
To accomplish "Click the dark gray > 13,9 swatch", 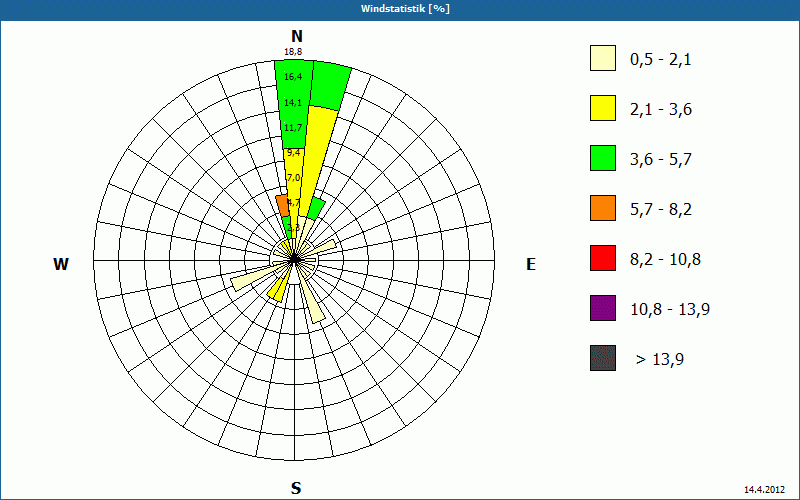I will pos(603,358).
